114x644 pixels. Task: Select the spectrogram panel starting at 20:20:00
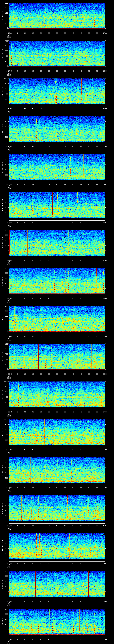pos(57,167)
